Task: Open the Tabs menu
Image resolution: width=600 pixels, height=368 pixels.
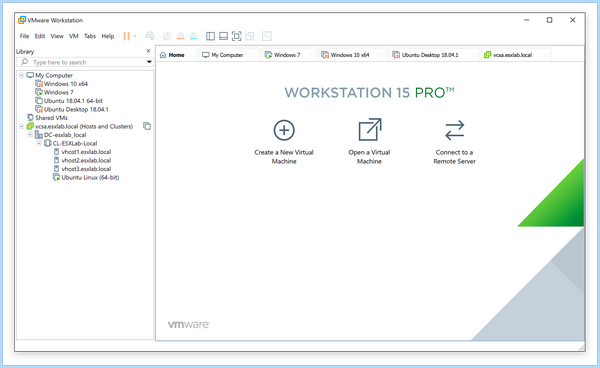Action: click(x=90, y=36)
